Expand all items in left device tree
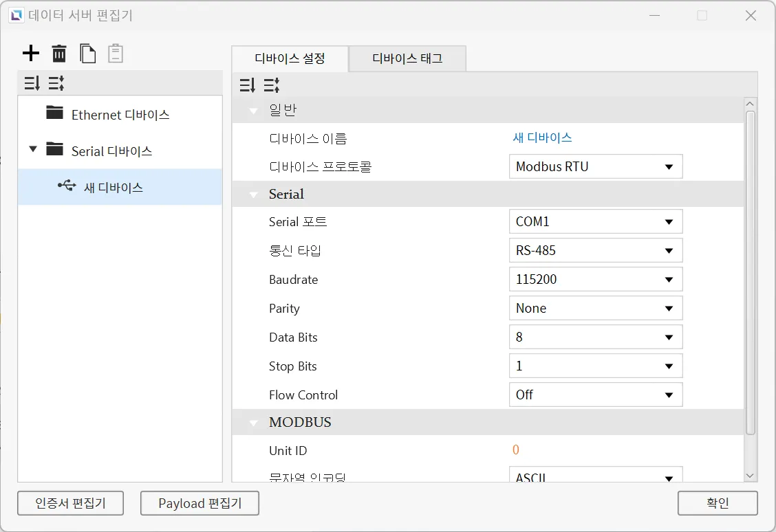776x532 pixels. pos(32,84)
